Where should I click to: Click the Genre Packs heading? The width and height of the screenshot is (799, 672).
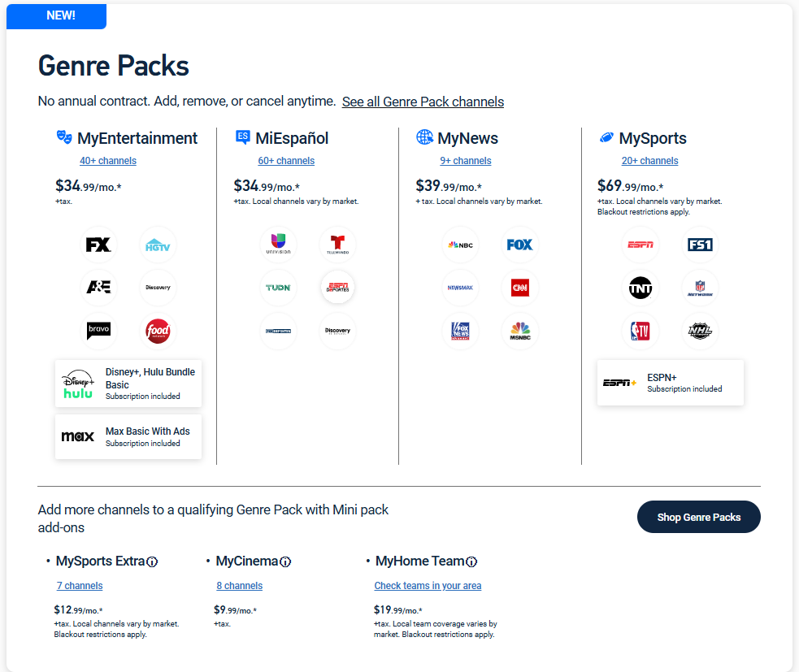(114, 66)
